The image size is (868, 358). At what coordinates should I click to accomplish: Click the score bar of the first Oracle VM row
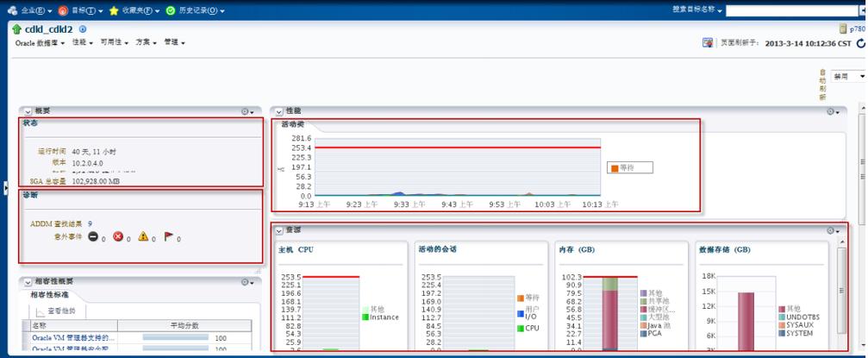(176, 337)
